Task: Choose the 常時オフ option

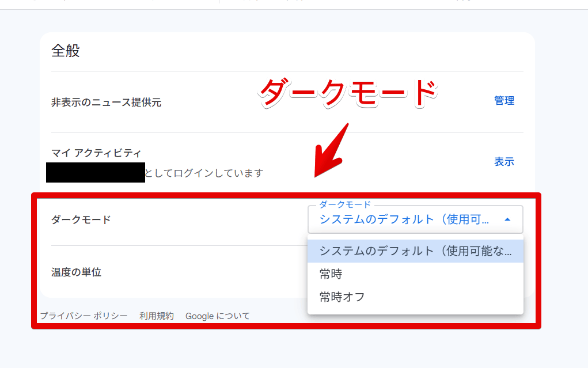Action: [415, 297]
